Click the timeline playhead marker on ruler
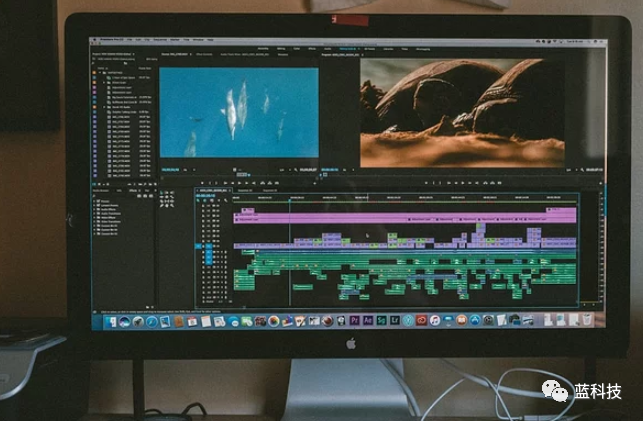 [x=290, y=200]
